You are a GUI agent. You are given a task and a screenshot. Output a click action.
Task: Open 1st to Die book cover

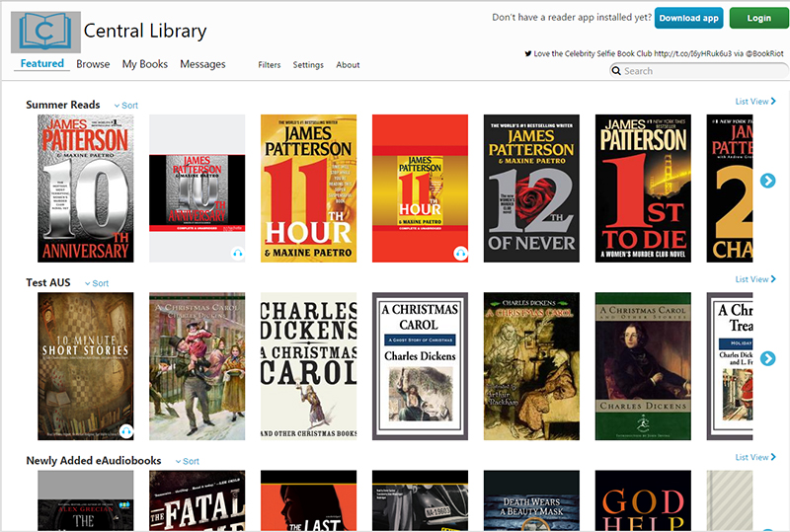click(643, 189)
